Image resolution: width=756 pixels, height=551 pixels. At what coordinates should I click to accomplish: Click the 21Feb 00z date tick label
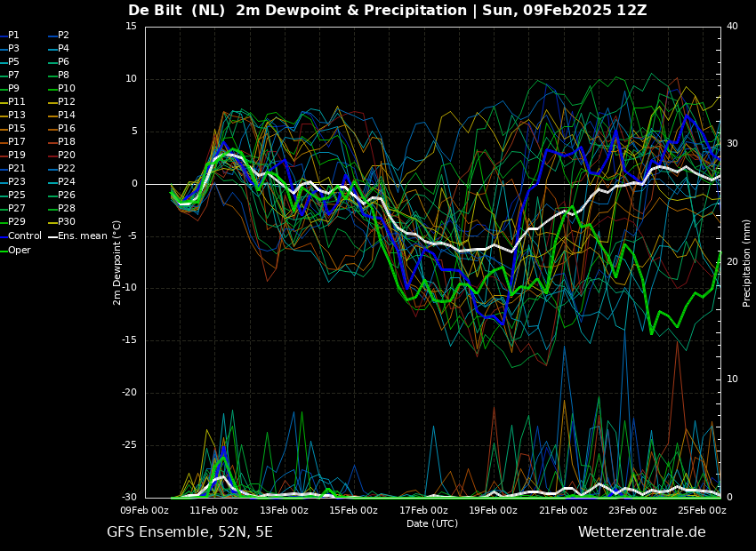point(563,510)
